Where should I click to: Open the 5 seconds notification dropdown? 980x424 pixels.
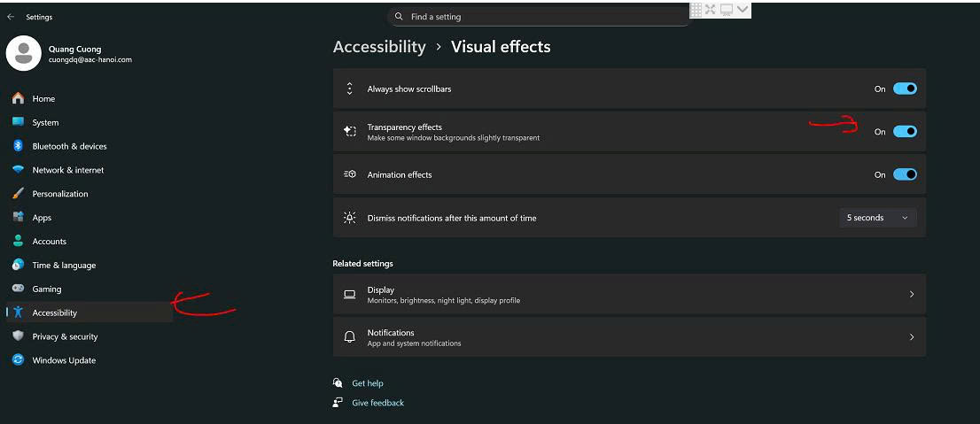click(x=877, y=218)
